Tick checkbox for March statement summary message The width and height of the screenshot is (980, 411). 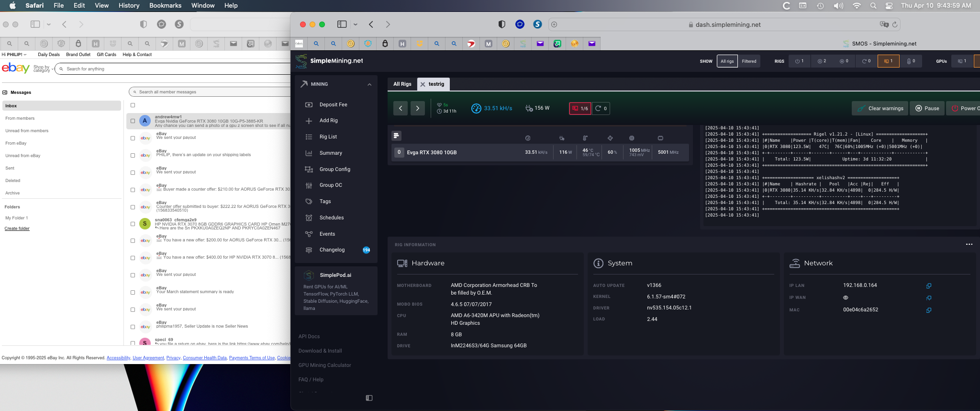click(133, 292)
